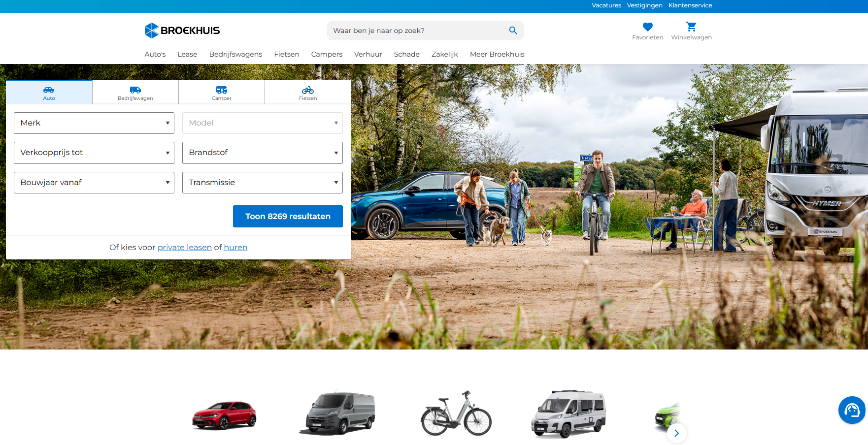Open the chat support headset icon

[x=852, y=410]
